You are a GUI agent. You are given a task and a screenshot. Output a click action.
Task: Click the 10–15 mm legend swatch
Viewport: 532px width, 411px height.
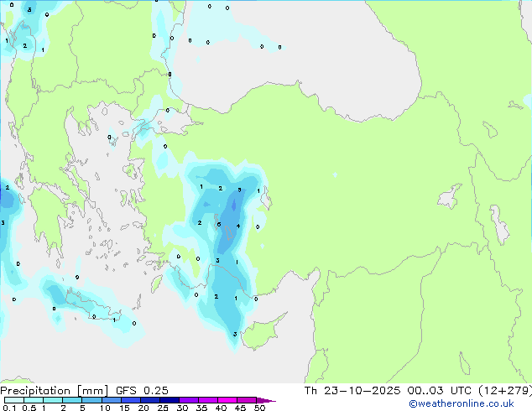pyautogui.click(x=111, y=400)
